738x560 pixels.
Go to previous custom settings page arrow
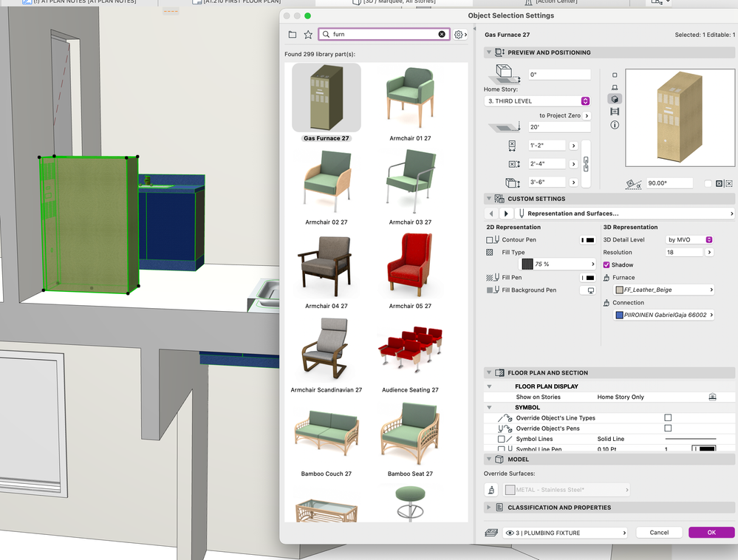[491, 214]
